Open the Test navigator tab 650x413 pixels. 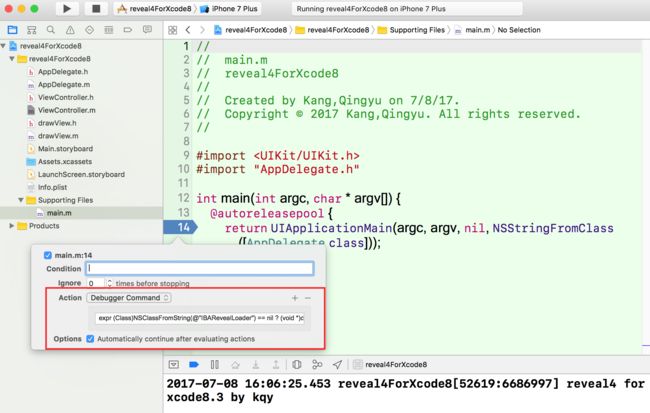90,30
